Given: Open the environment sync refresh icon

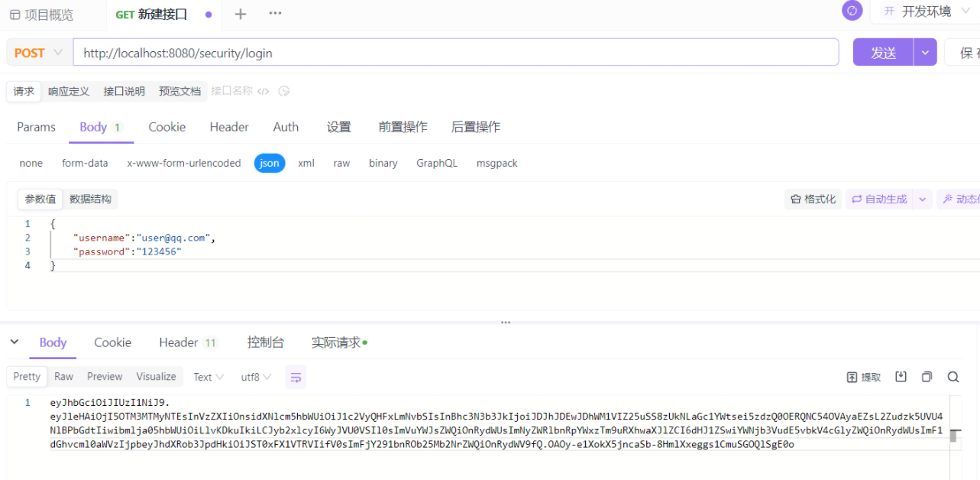Looking at the screenshot, I should [852, 11].
